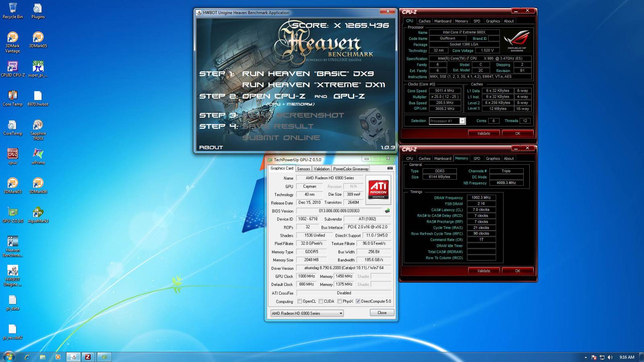Toggle the OpenCL checkbox in GPU-Z

point(299,301)
